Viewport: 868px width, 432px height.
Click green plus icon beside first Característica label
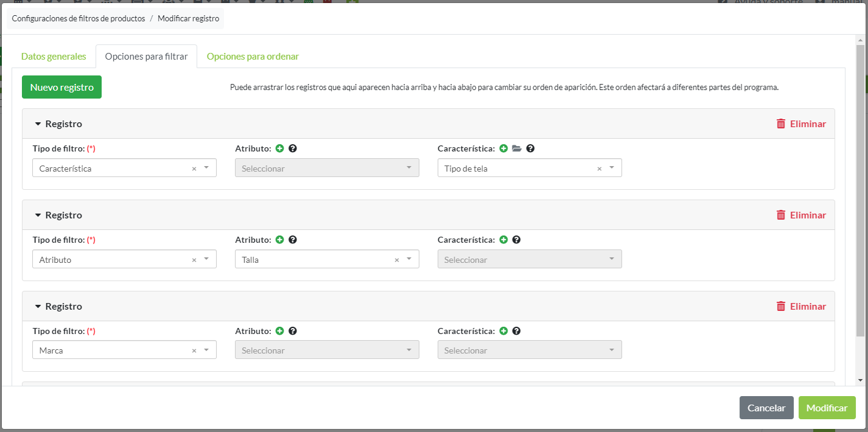pyautogui.click(x=503, y=148)
